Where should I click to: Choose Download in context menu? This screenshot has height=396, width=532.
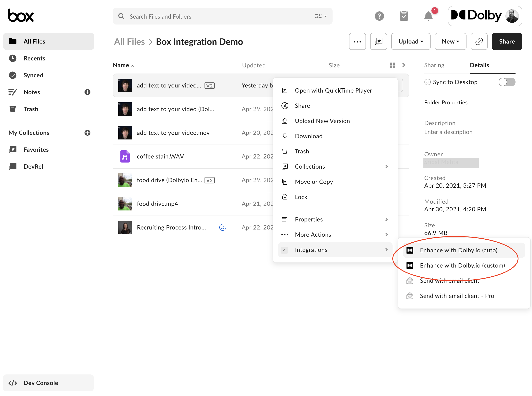pyautogui.click(x=335, y=136)
